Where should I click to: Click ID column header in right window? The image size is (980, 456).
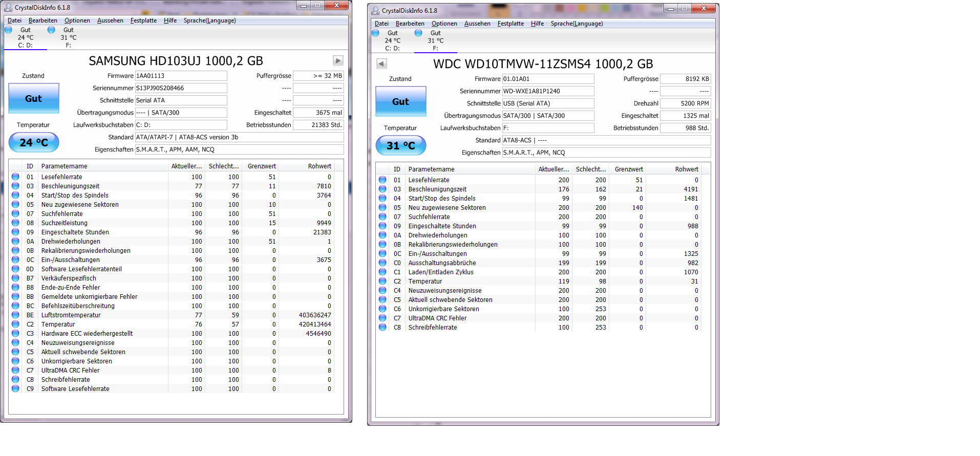click(x=397, y=169)
